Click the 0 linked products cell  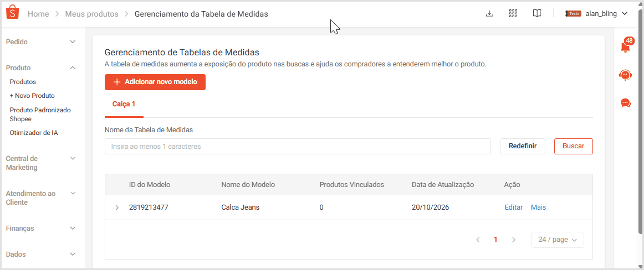click(x=321, y=207)
